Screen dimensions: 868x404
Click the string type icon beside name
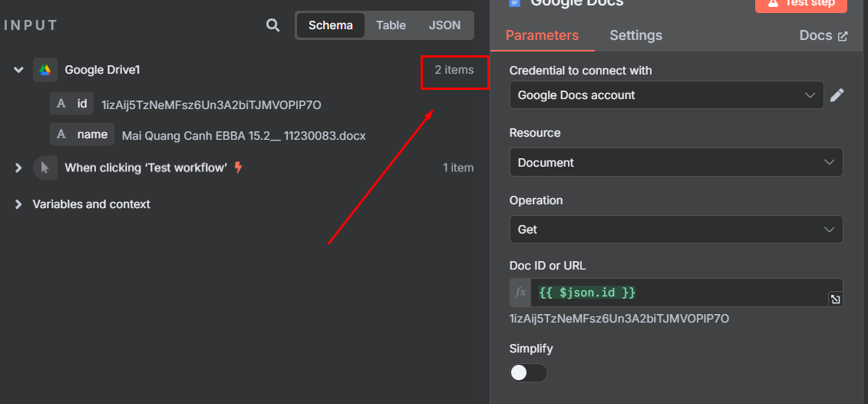point(61,134)
